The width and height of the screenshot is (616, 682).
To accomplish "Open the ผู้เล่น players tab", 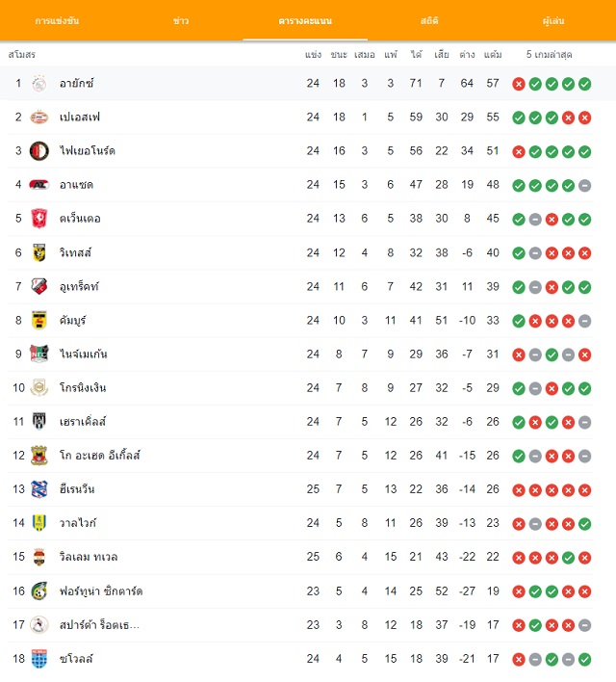I will (x=553, y=21).
